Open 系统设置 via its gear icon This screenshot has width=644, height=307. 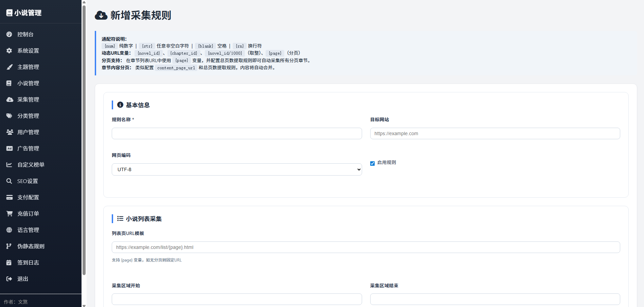tap(9, 51)
